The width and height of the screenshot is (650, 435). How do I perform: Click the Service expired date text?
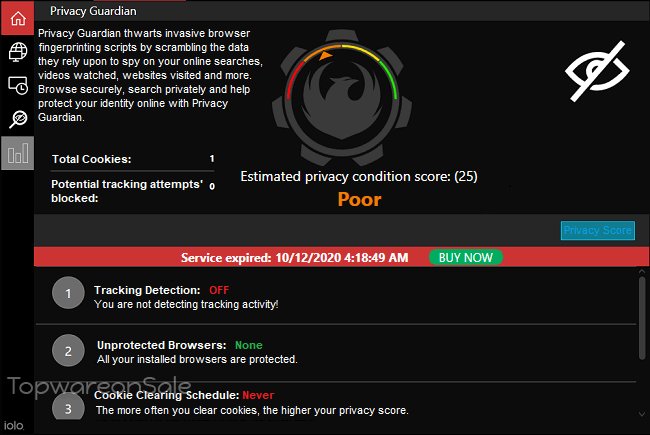tap(294, 258)
